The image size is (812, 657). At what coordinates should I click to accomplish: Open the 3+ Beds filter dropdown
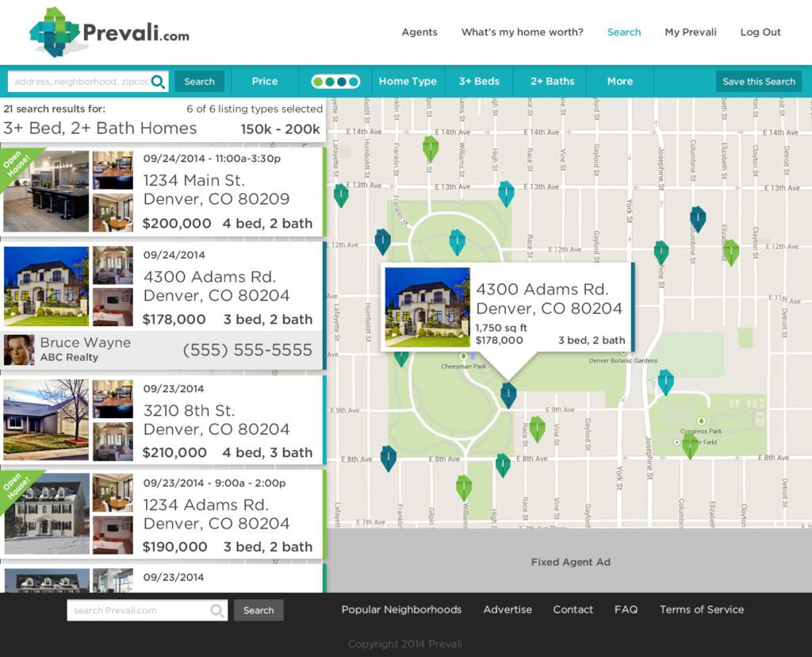[479, 82]
